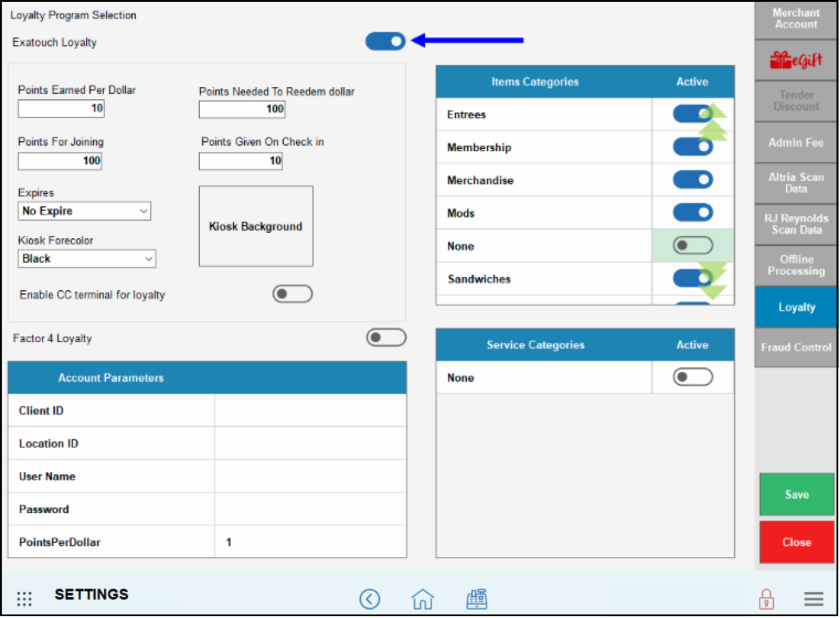The height and width of the screenshot is (618, 840).
Task: Select the Entrees category row label
Action: coord(466,114)
